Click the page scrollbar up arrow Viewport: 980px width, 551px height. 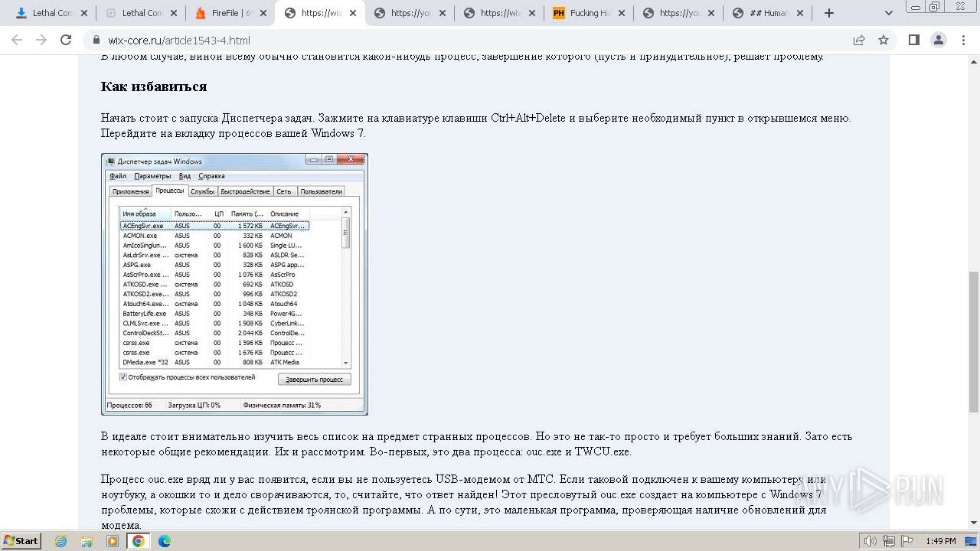click(x=974, y=62)
